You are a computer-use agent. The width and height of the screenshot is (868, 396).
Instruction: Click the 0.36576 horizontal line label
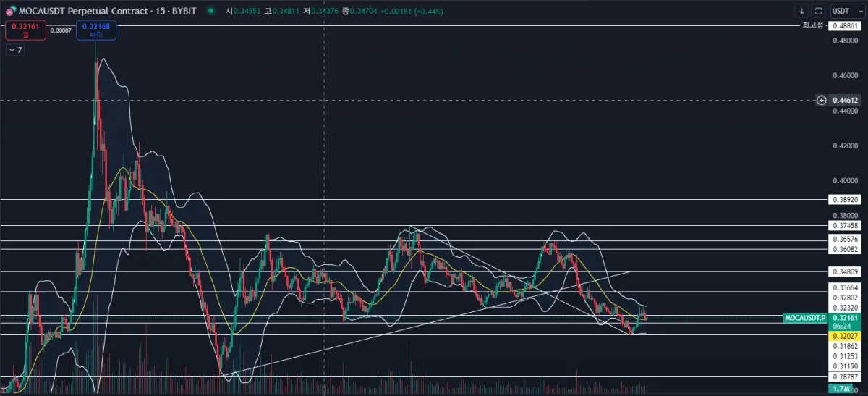[x=846, y=239]
